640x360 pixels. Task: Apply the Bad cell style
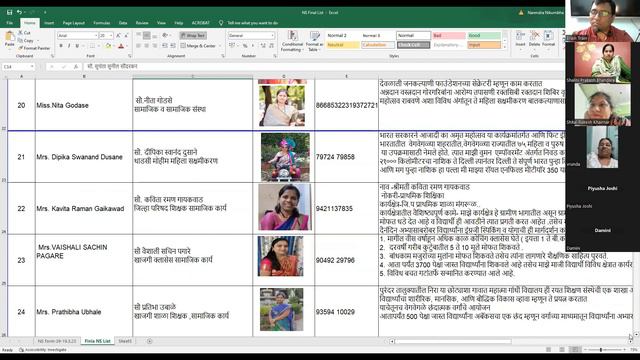click(449, 36)
